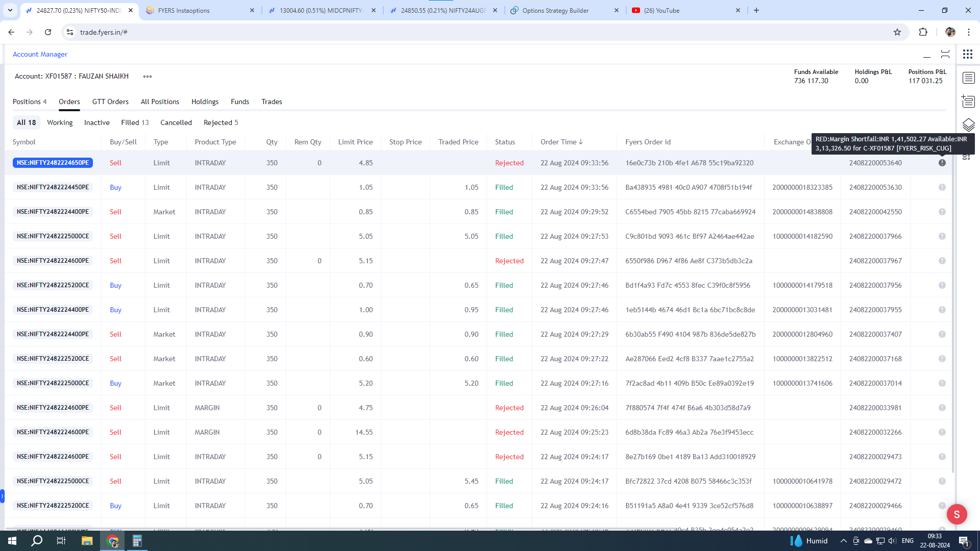Sort by Limit Price column header
The height and width of the screenshot is (551, 980).
tap(355, 142)
